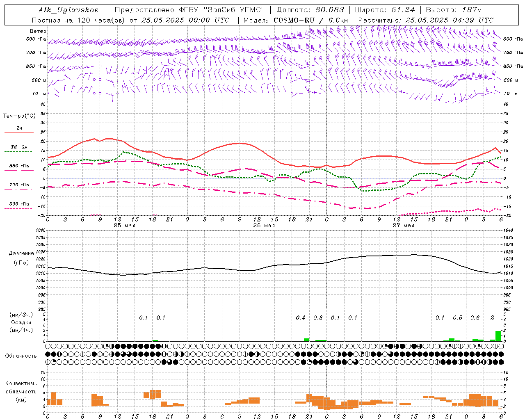Select the provider text ФГБУ "ЗапСиб УГМС"
The height and width of the screenshot is (420, 525).
point(221,10)
